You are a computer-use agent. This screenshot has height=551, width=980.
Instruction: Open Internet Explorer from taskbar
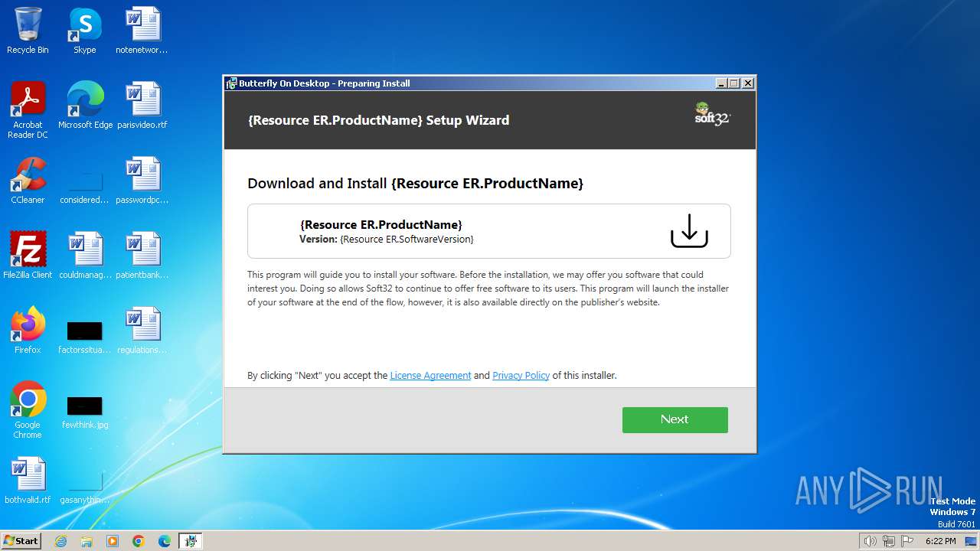pyautogui.click(x=60, y=541)
